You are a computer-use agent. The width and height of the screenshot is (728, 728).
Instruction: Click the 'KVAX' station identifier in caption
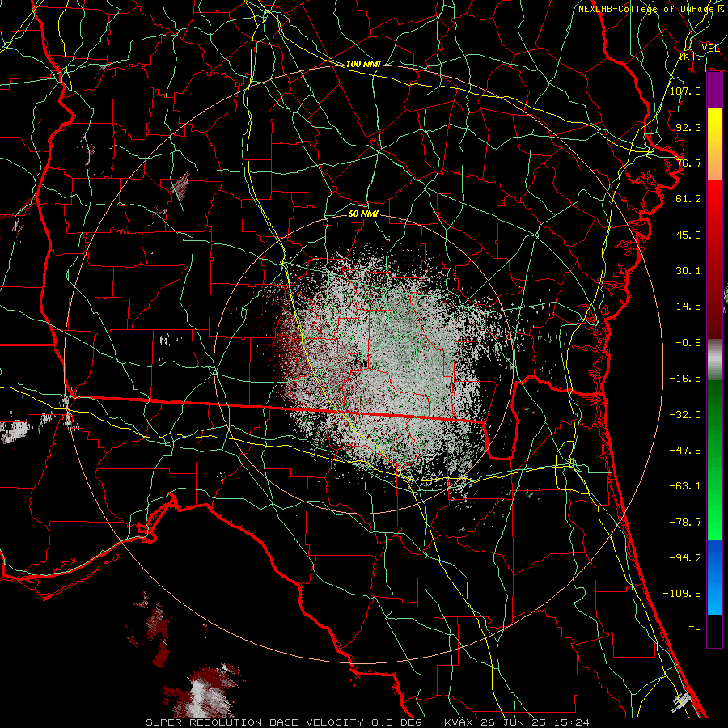click(459, 722)
